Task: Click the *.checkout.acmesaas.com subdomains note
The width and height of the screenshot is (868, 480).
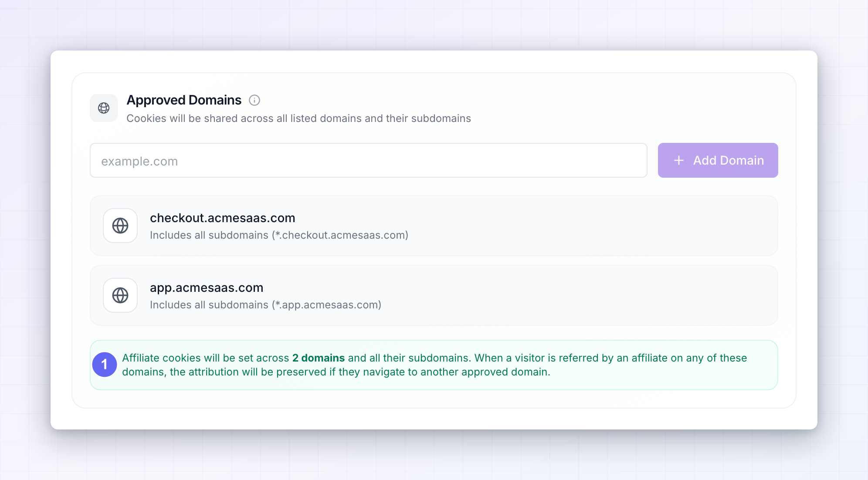Action: pyautogui.click(x=279, y=235)
